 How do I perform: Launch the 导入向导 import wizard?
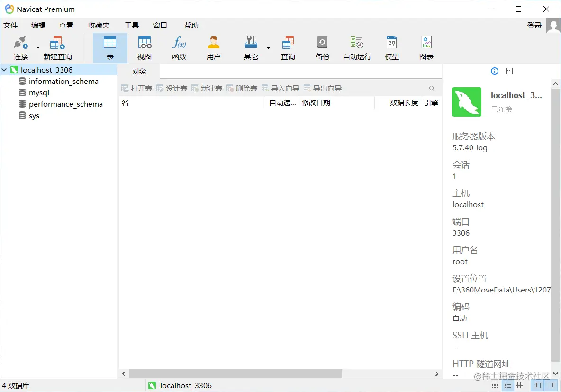(280, 89)
